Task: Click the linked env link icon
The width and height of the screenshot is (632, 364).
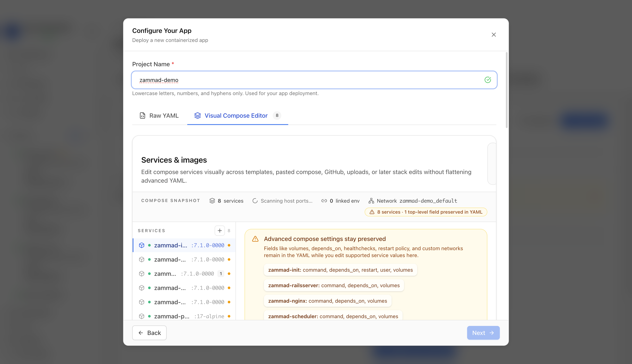Action: [x=324, y=201]
